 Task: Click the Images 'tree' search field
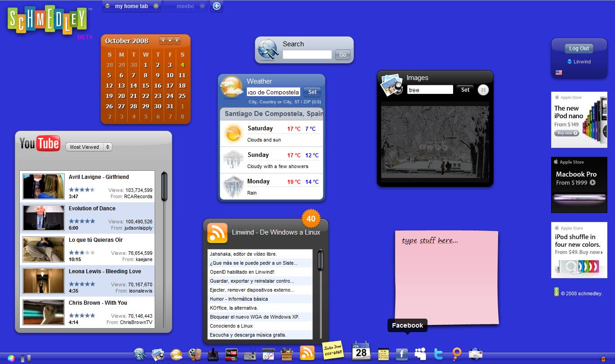[x=430, y=89]
